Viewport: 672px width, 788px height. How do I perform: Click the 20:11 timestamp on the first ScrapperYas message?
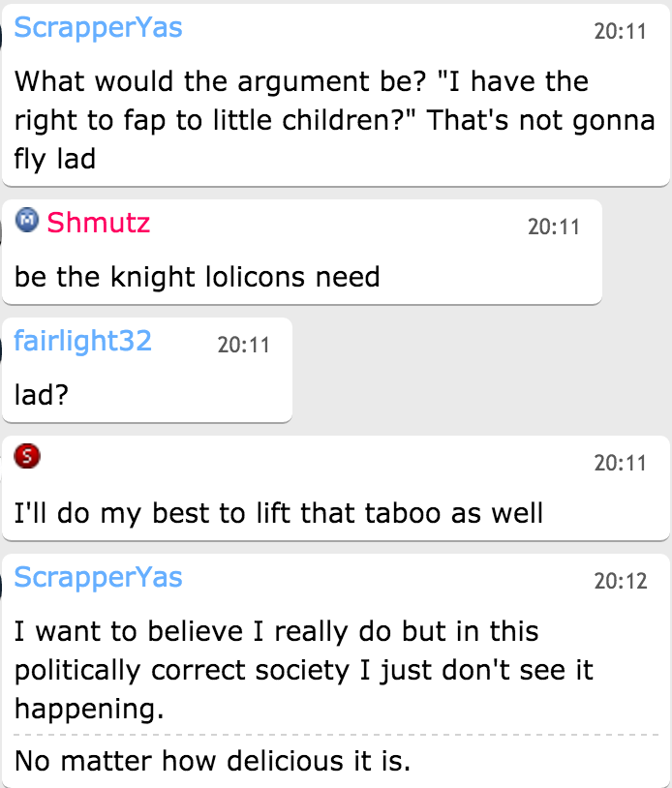coord(619,31)
